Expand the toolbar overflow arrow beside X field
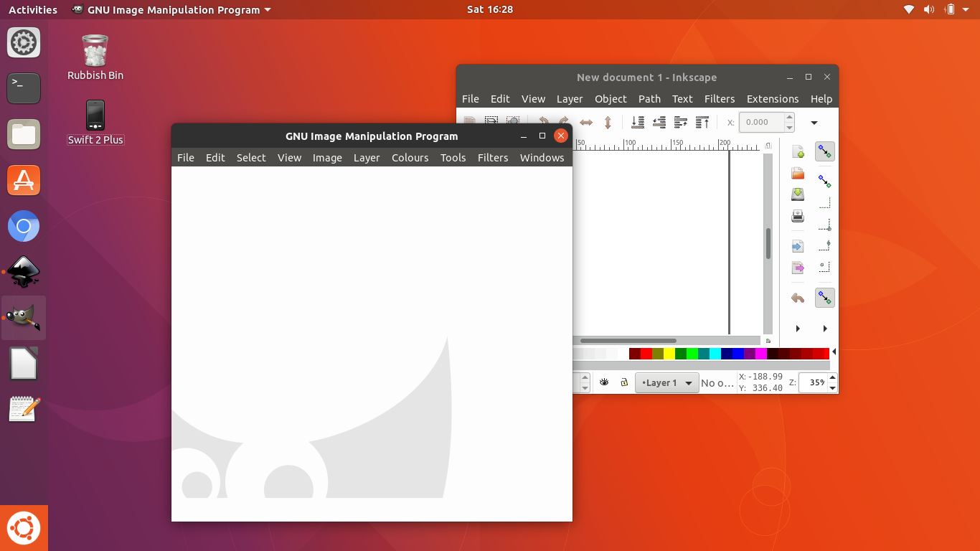The image size is (980, 551). [x=814, y=123]
